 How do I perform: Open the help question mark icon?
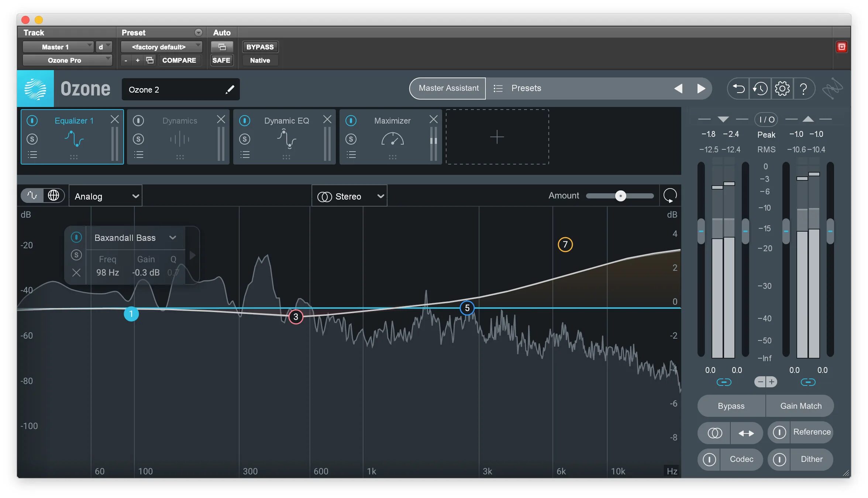[803, 89]
